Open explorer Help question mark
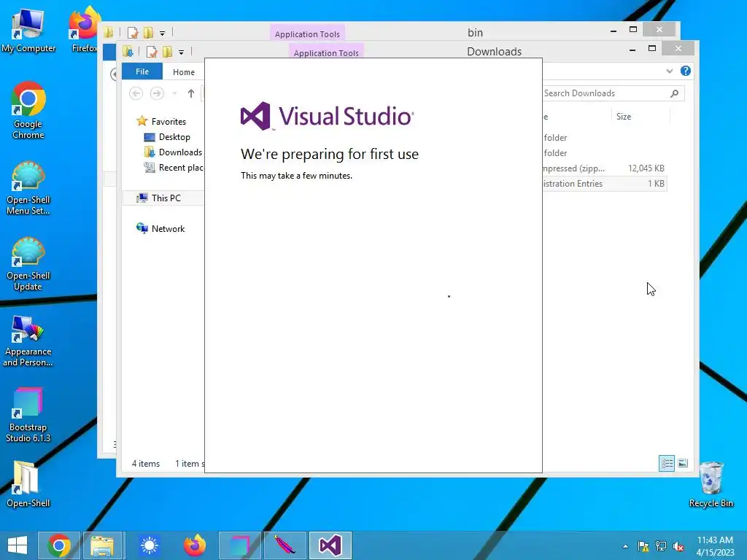Image resolution: width=747 pixels, height=560 pixels. (686, 71)
